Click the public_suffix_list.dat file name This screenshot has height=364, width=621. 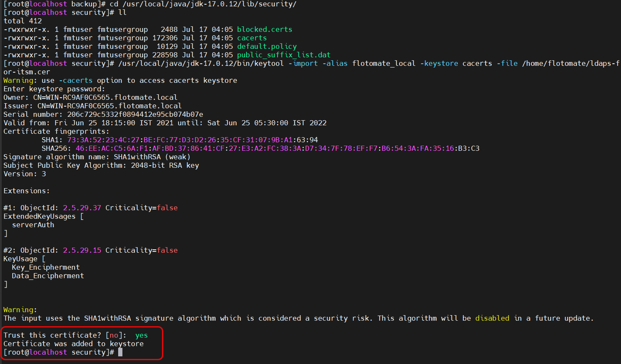[284, 55]
